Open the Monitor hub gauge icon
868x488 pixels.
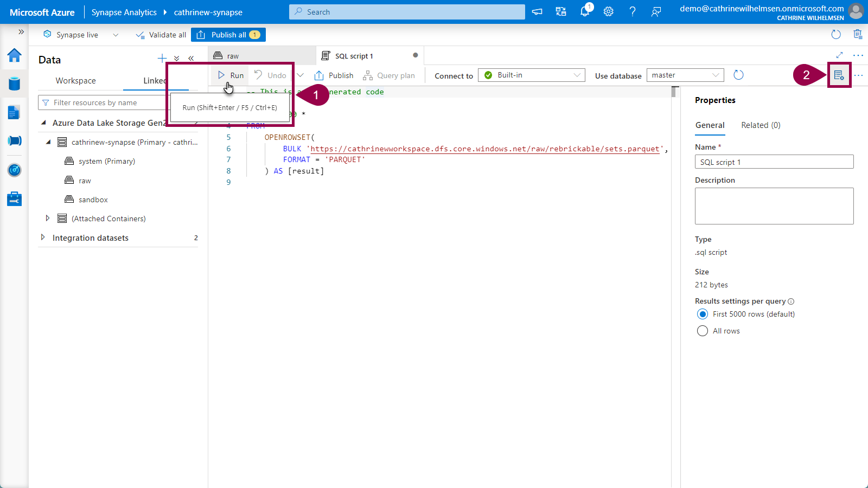pos(15,170)
